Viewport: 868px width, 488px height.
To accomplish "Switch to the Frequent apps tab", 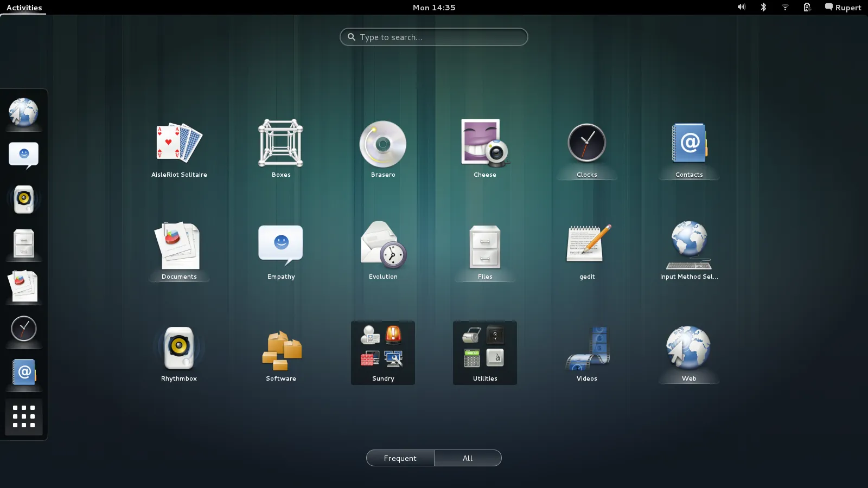I will click(400, 458).
